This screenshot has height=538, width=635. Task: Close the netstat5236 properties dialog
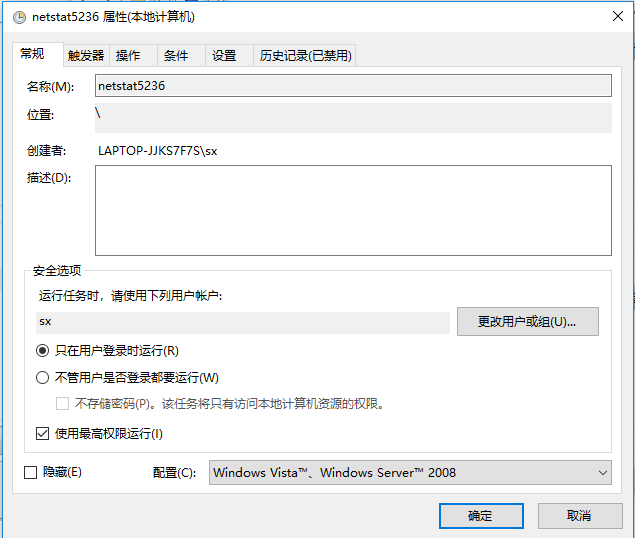618,16
